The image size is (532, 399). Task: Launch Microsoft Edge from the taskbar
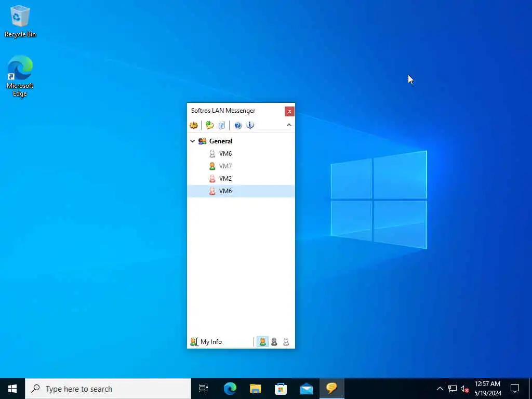pos(230,389)
